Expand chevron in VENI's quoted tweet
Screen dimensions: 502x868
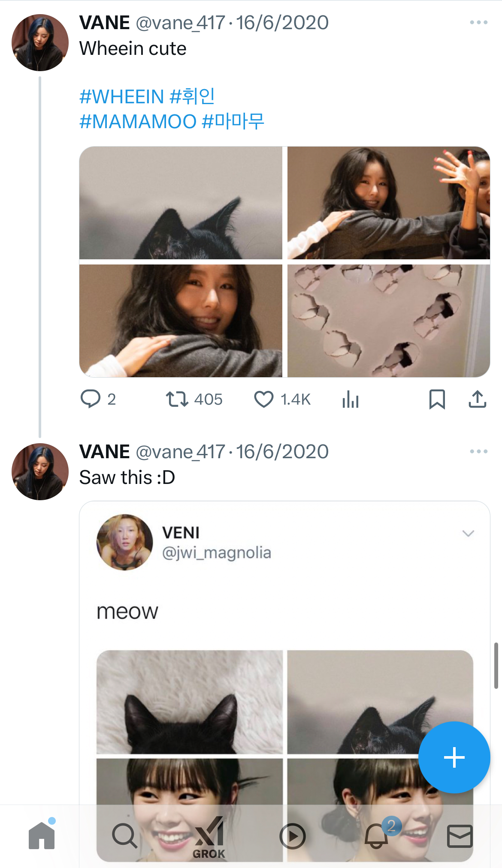tap(468, 533)
